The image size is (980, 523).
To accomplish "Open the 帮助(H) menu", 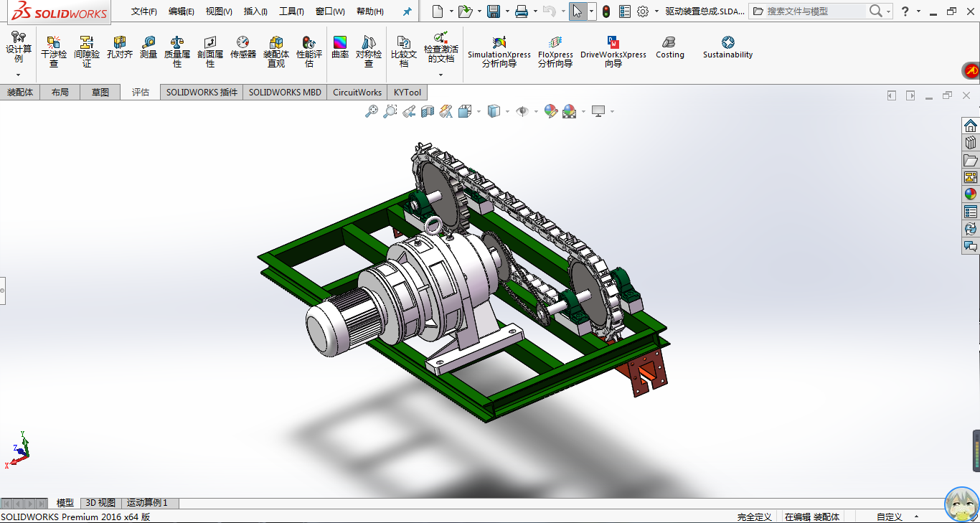I will click(370, 11).
